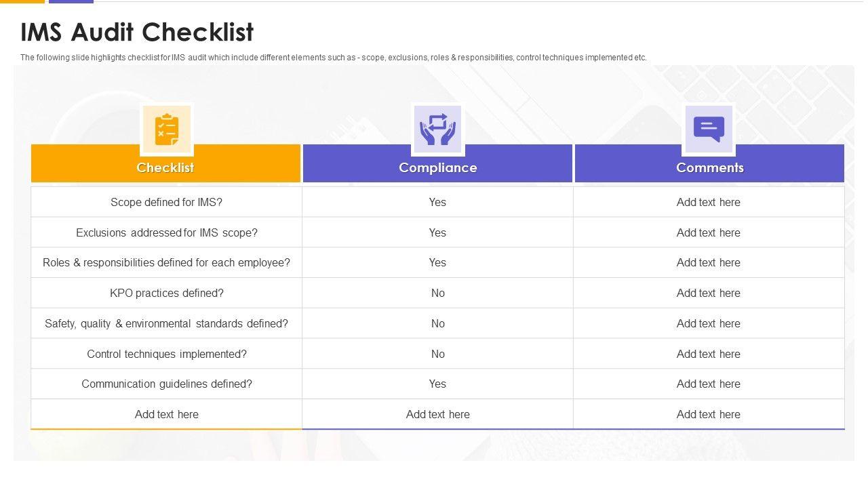Click 'Add text here' in last Checklist row

click(166, 414)
